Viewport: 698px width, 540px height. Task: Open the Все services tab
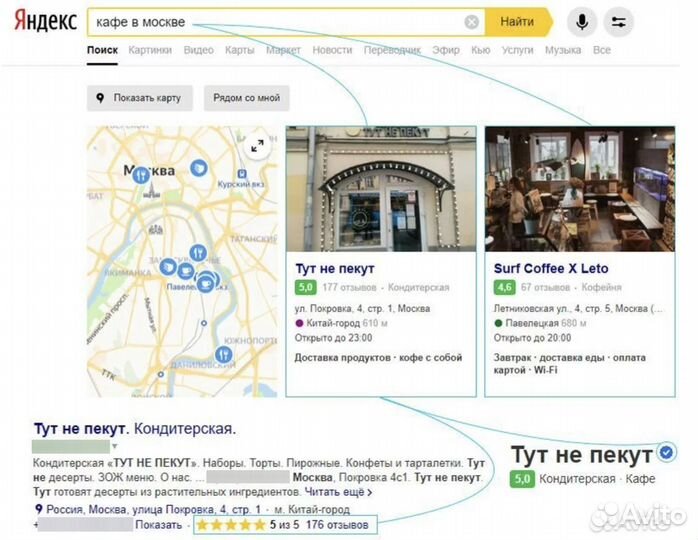601,50
